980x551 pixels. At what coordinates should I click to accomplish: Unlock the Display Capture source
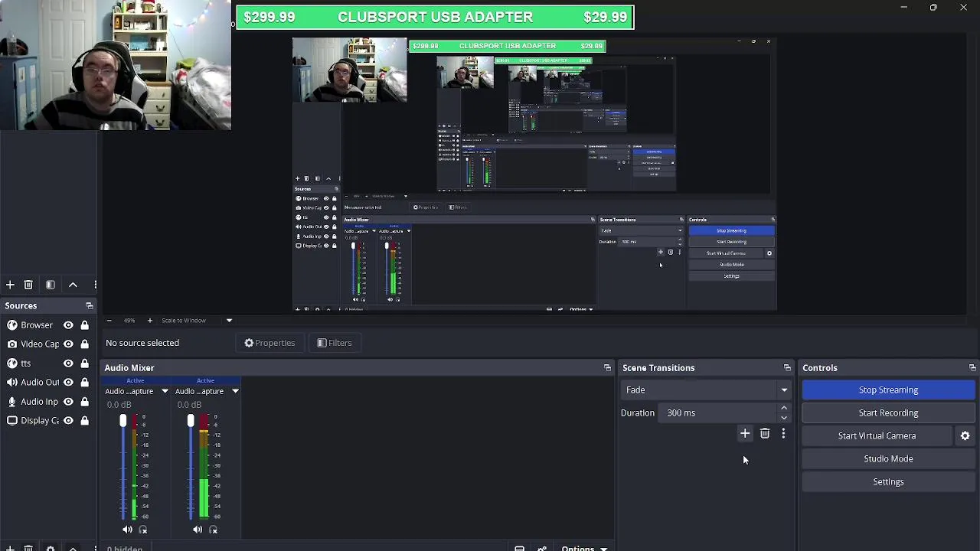84,421
